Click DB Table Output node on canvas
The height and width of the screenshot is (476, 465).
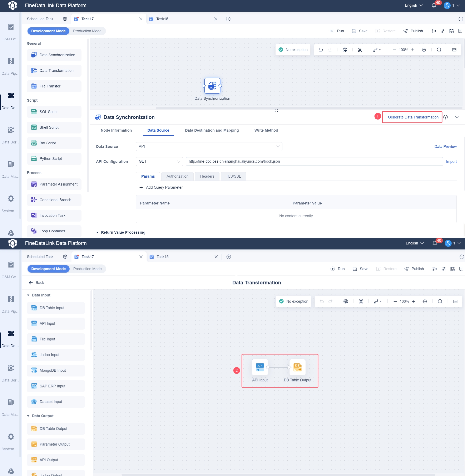(x=297, y=367)
